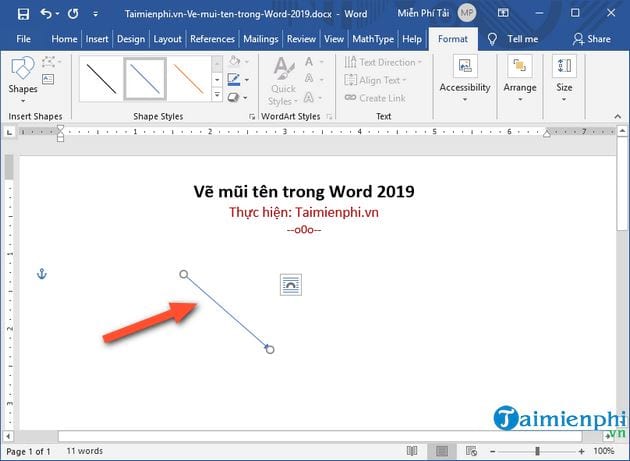Select the blue line shape style

point(145,79)
